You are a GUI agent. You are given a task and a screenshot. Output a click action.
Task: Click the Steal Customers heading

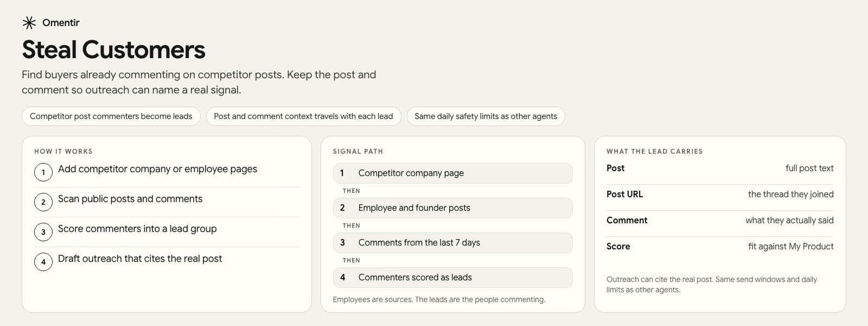click(114, 49)
